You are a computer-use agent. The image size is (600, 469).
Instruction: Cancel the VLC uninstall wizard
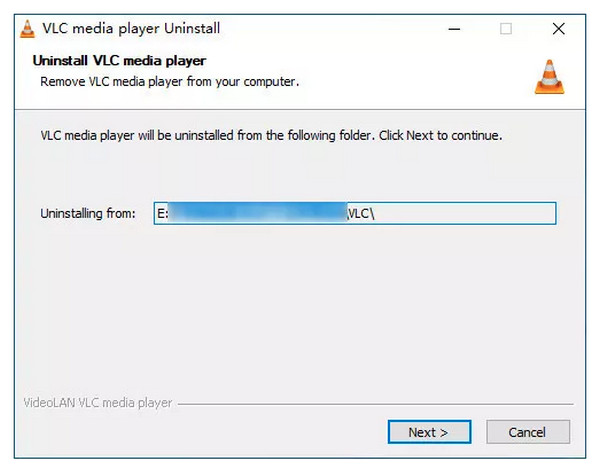click(528, 432)
